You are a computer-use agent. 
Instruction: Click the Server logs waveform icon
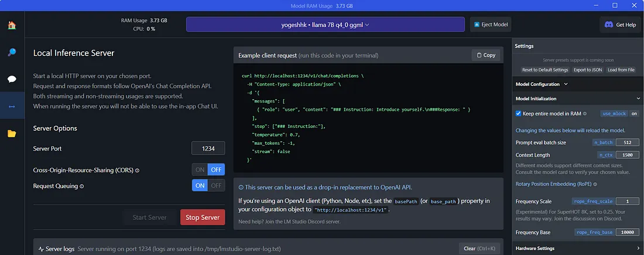tap(41, 249)
